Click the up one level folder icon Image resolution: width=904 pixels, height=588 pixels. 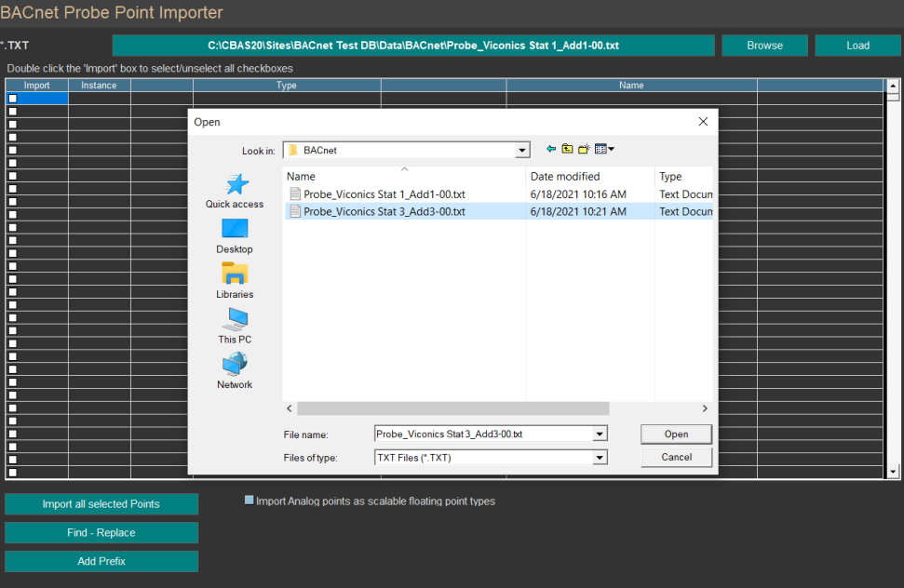click(x=567, y=149)
